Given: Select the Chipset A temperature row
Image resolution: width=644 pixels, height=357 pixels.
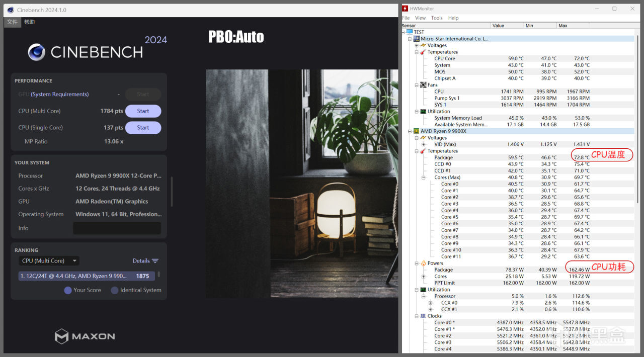Looking at the screenshot, I should point(518,78).
